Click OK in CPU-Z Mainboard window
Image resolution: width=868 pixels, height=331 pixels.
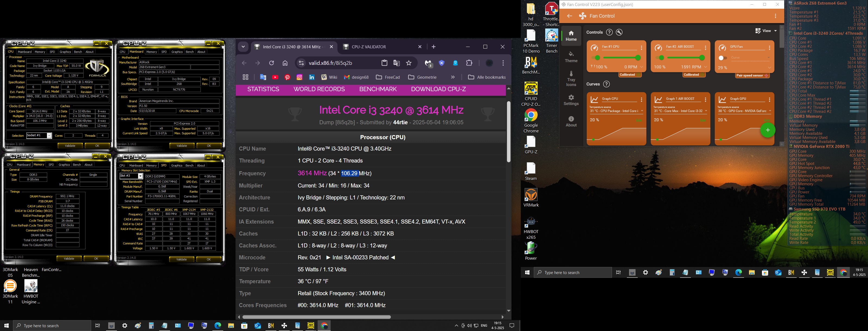[209, 146]
